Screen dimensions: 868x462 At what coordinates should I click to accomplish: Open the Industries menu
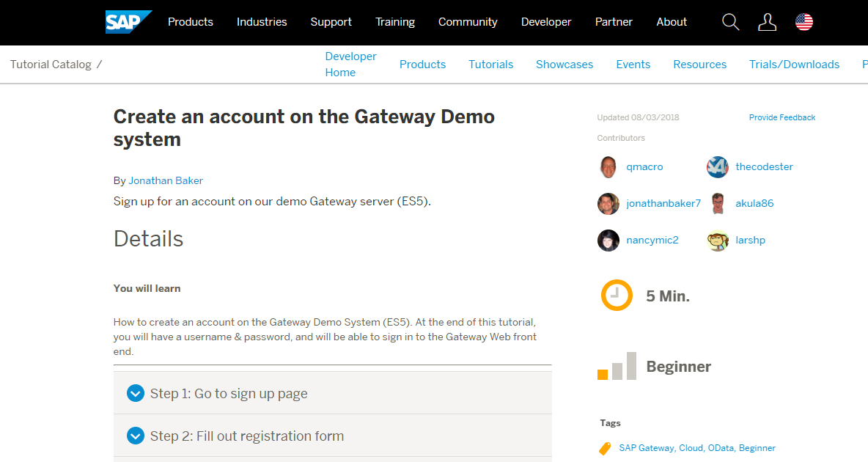(x=262, y=22)
